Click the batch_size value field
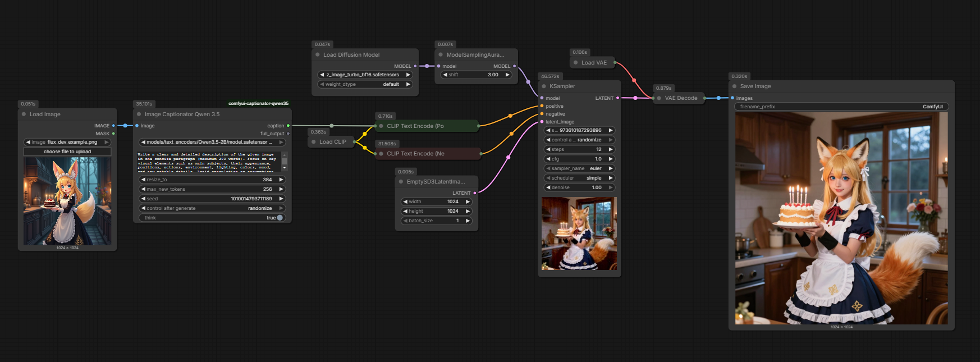 [436, 221]
